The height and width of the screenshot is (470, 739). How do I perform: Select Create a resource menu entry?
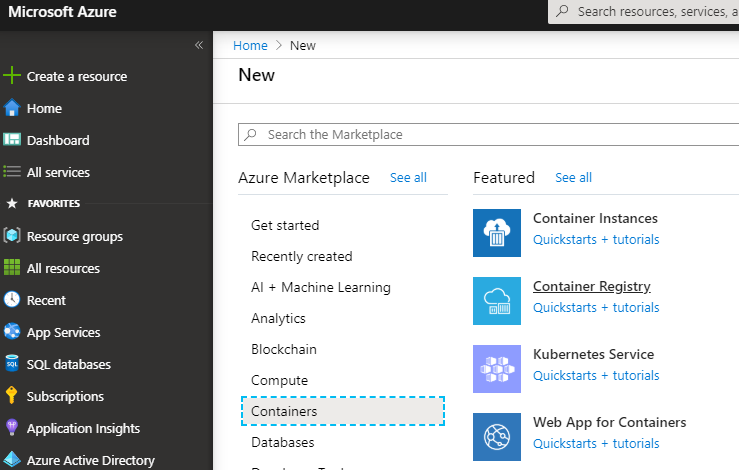click(77, 76)
